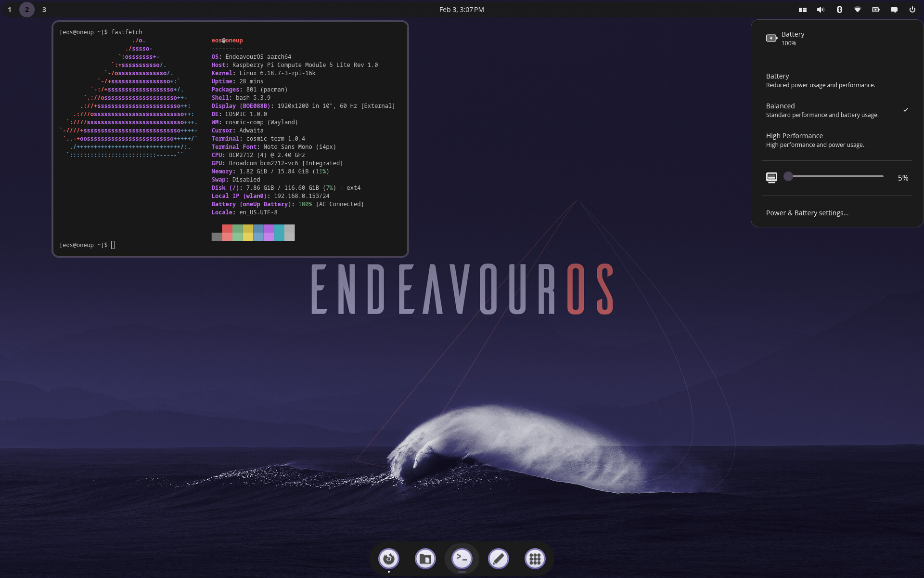924x578 pixels.
Task: Open Firefox from the dock
Action: pyautogui.click(x=389, y=559)
